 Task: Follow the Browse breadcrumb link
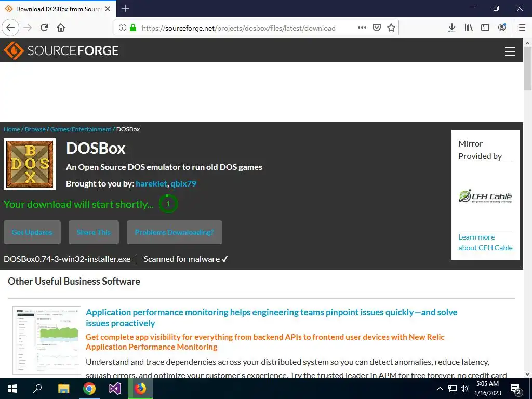coord(35,129)
